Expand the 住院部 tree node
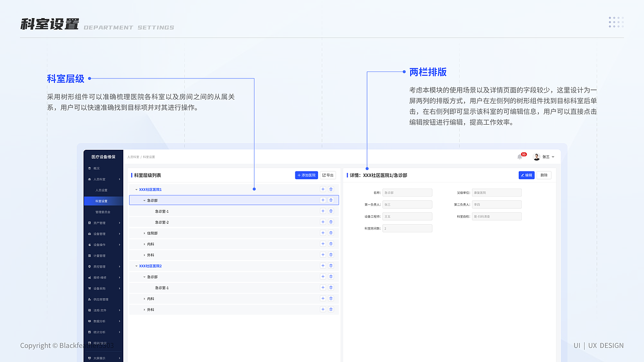This screenshot has width=644, height=362. [x=145, y=232]
